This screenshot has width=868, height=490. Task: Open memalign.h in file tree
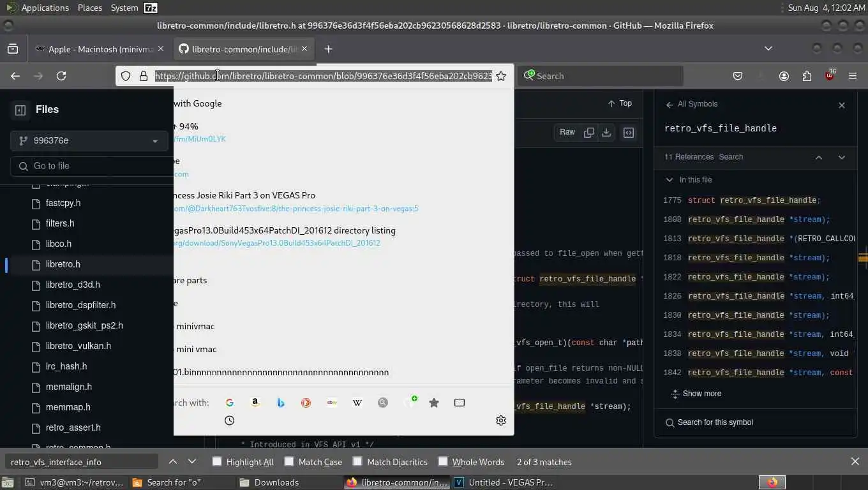[x=69, y=387]
